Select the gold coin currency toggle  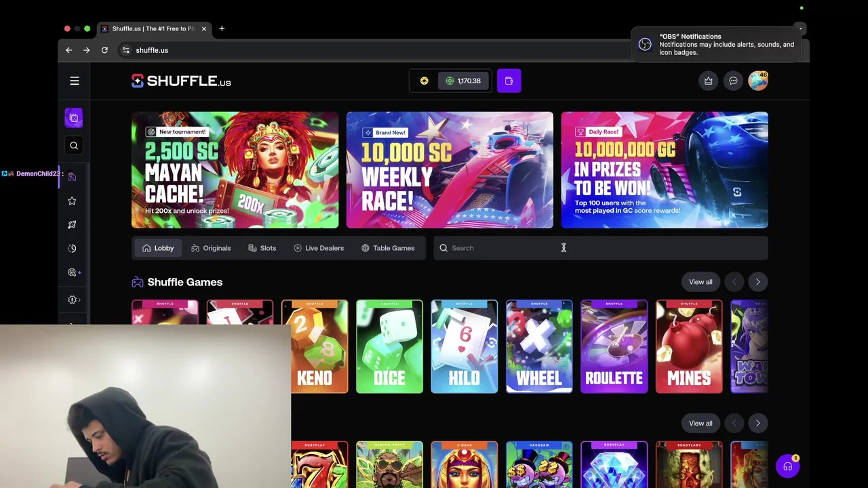pyautogui.click(x=424, y=81)
